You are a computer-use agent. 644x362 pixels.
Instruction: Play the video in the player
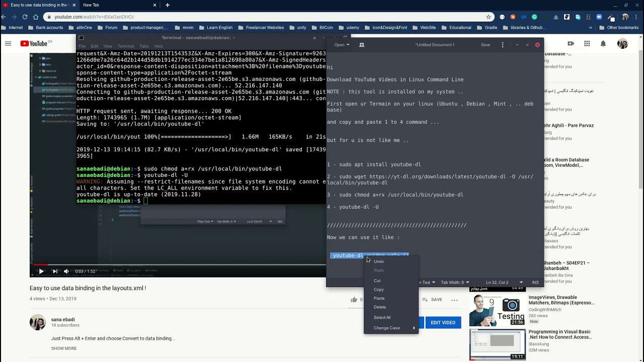click(x=41, y=271)
